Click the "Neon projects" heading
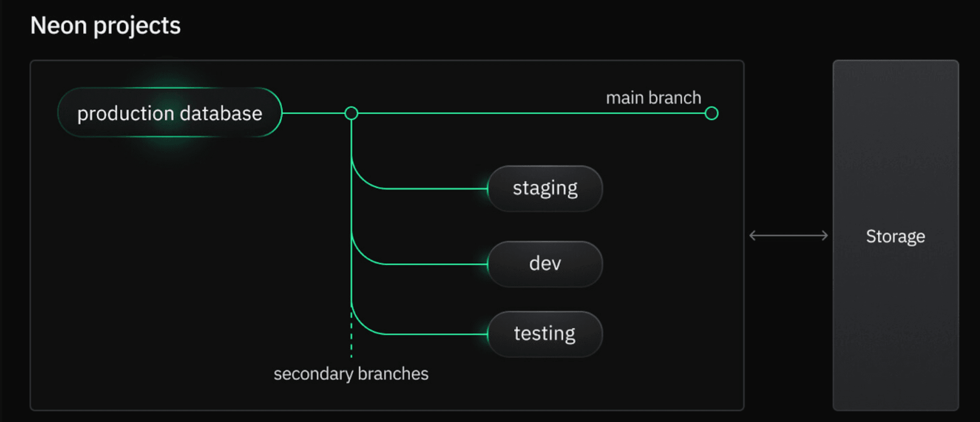Image resolution: width=980 pixels, height=422 pixels. click(x=105, y=25)
